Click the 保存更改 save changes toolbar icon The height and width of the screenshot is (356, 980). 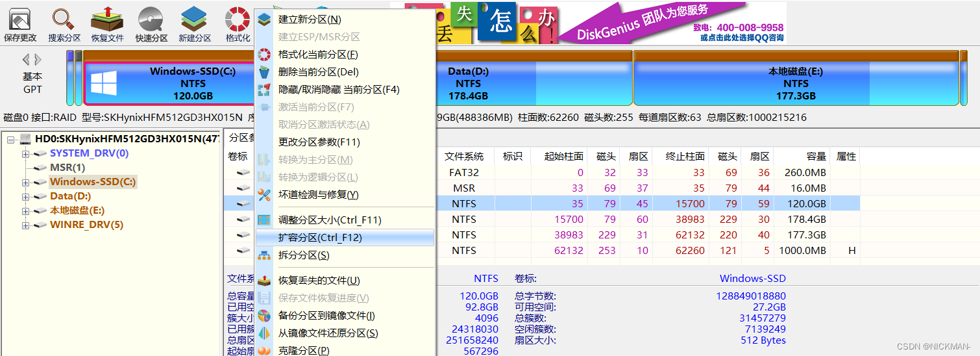[x=20, y=24]
